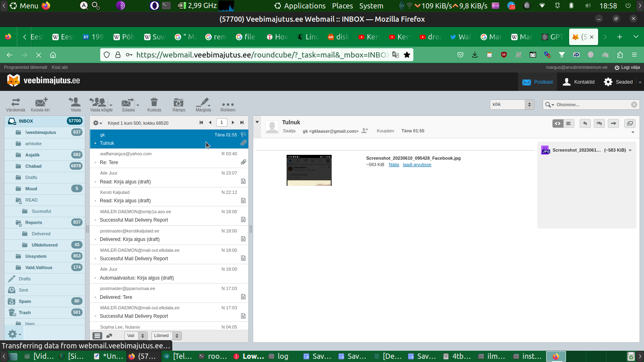Open message in a new window
The height and width of the screenshot is (362, 644).
(x=630, y=123)
